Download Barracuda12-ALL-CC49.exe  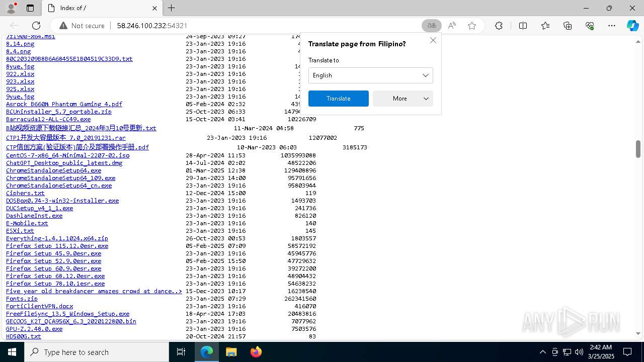click(48, 119)
